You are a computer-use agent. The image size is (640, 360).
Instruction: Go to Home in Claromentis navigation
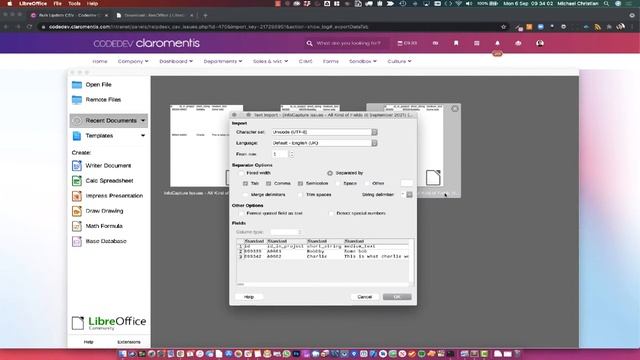coord(100,61)
